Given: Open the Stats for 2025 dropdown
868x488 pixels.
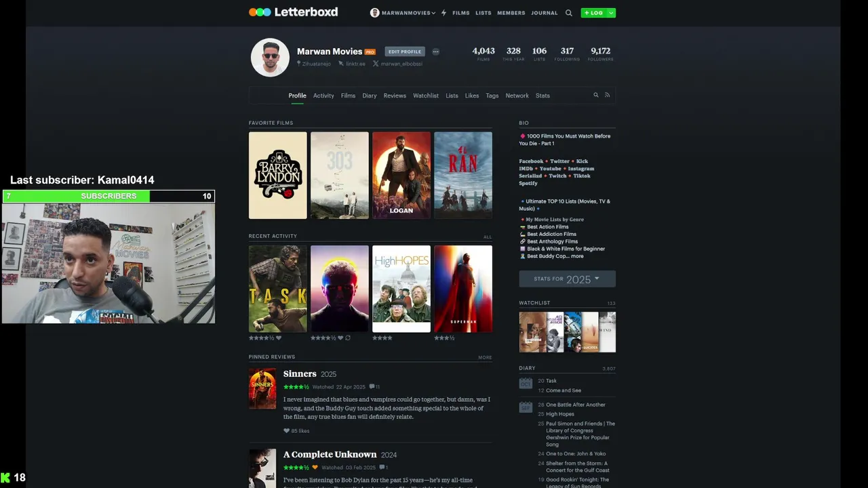Looking at the screenshot, I should click(x=567, y=279).
